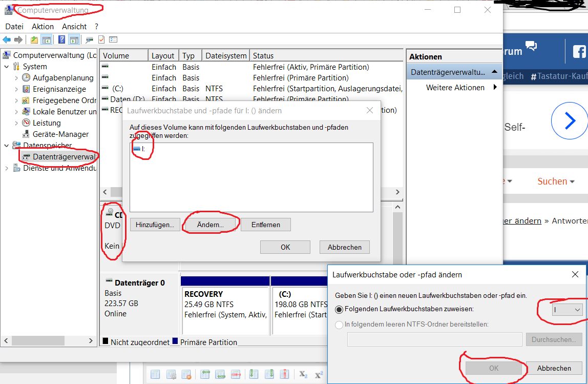This screenshot has width=588, height=384.
Task: Open the Aktion menu
Action: (x=43, y=27)
